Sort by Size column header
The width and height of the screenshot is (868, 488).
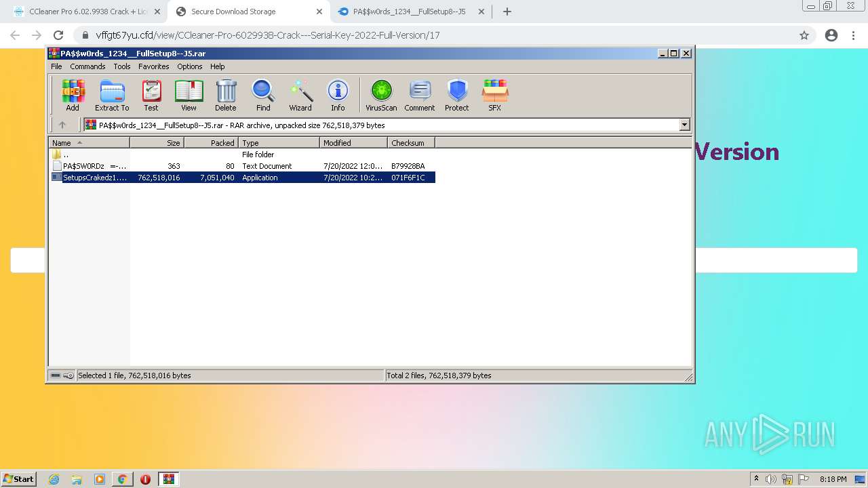(x=157, y=143)
